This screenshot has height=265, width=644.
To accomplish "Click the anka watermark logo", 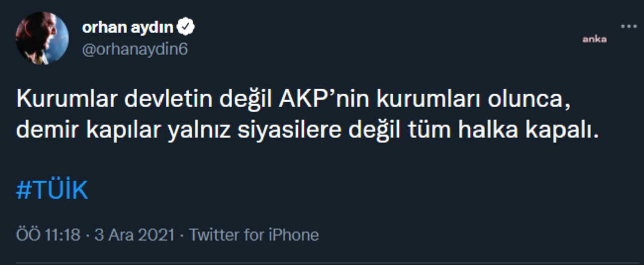I will 594,39.
